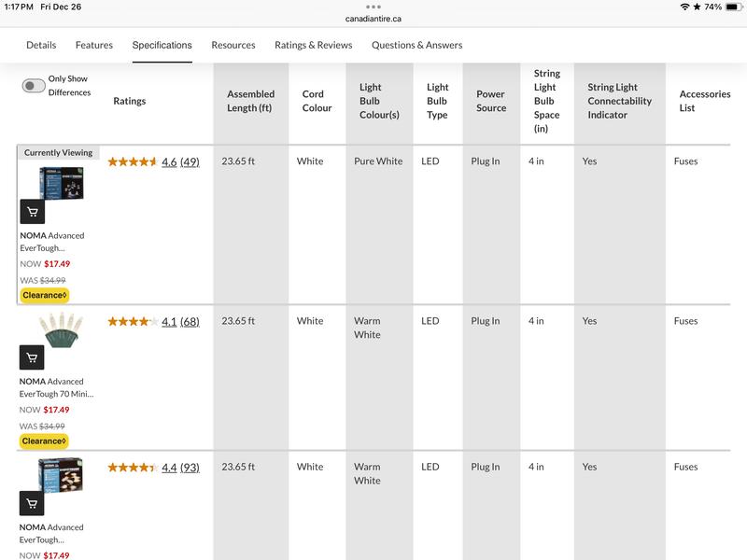Add the first Pure White lights to cart

(x=32, y=212)
